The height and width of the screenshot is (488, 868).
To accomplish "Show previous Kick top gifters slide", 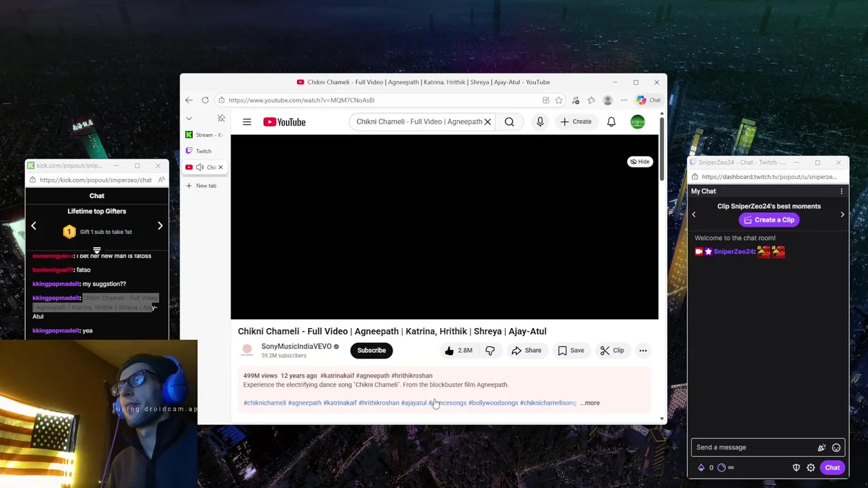I will click(x=33, y=226).
